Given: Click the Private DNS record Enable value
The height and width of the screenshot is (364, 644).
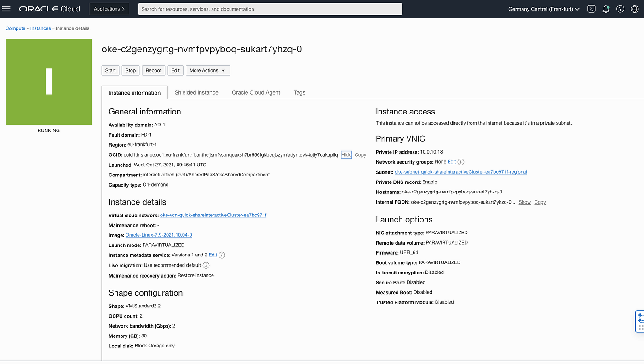Looking at the screenshot, I should click(430, 182).
